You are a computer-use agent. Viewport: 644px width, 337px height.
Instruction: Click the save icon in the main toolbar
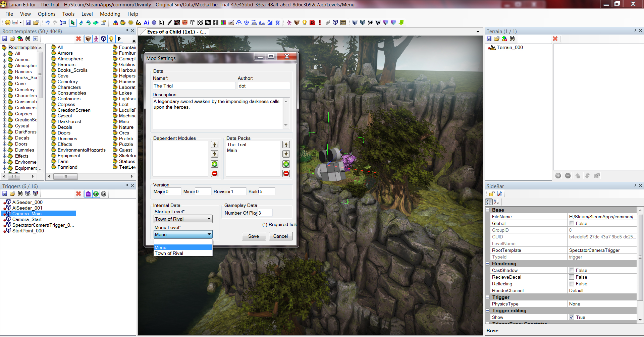pyautogui.click(x=28, y=22)
